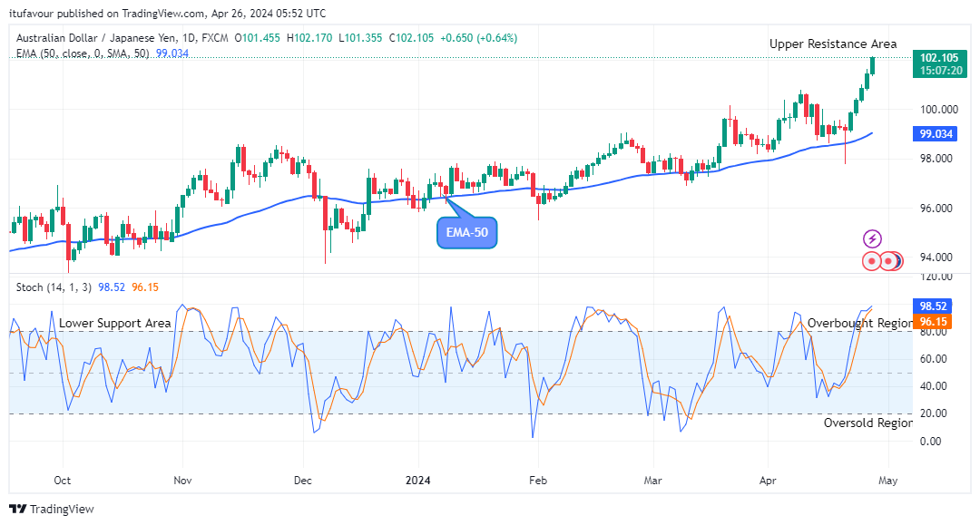980x525 pixels.
Task: Click the purple lightning bolt event icon
Action: [872, 238]
